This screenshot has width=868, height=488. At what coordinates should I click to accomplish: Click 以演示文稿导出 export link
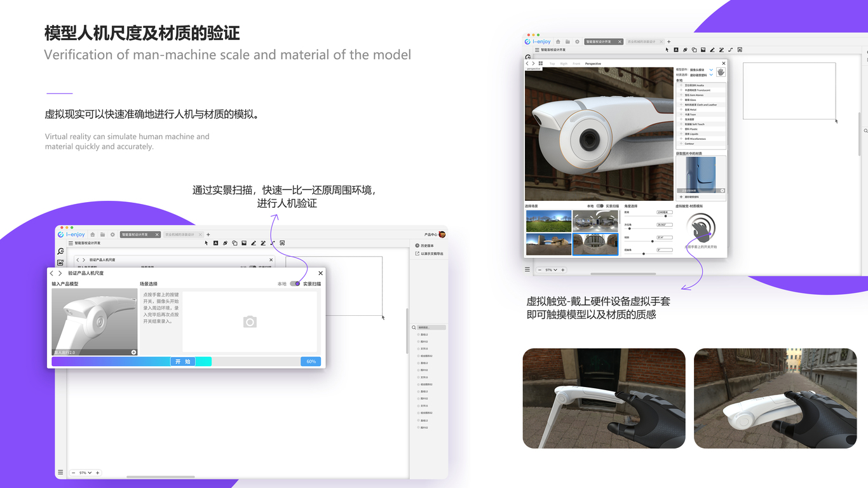pos(429,254)
